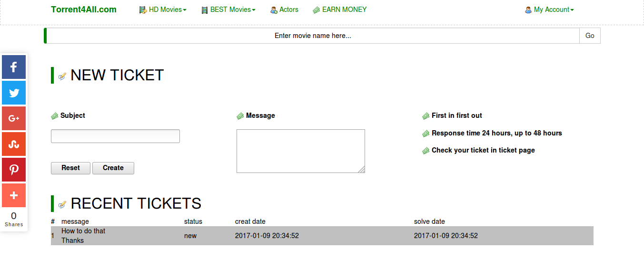The image size is (644, 259).
Task: Click the pencil icon beside RECENT TICKETS
Action: 62,204
